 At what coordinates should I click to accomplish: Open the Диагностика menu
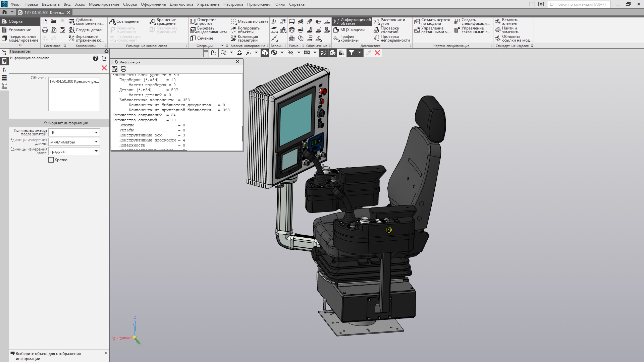coord(181,4)
